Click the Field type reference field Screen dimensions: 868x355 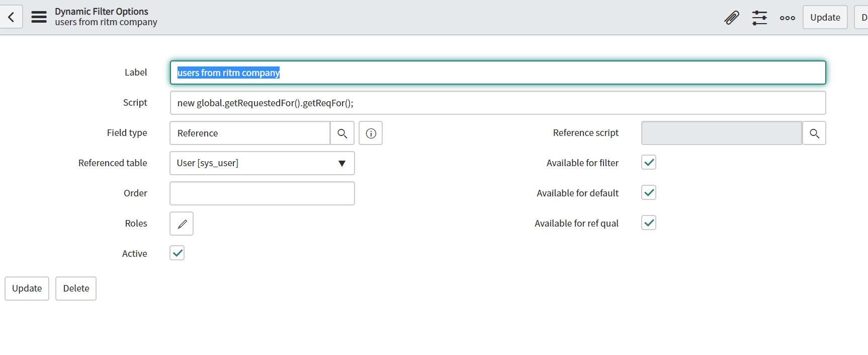point(250,133)
